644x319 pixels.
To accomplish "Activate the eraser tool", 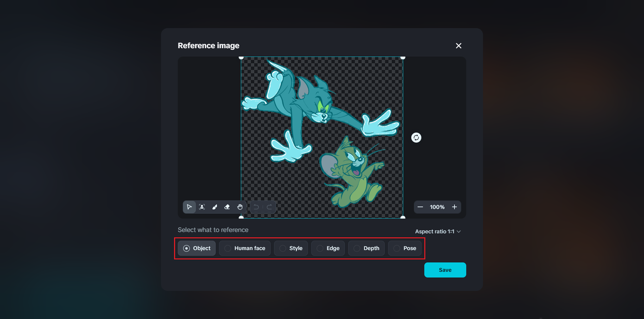I will click(x=227, y=207).
